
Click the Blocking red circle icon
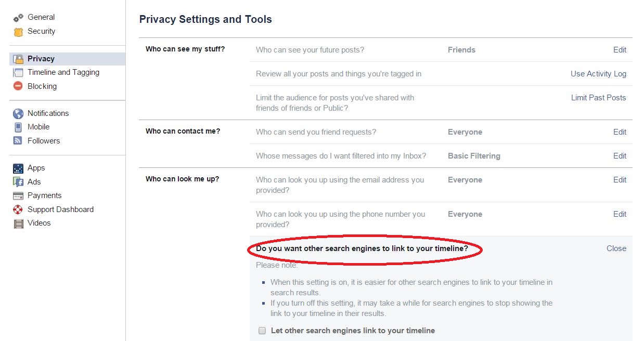click(18, 86)
